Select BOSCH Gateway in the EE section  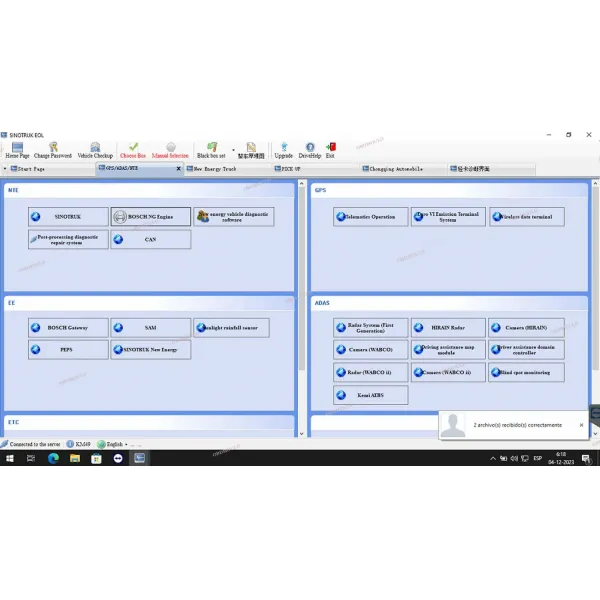[68, 327]
